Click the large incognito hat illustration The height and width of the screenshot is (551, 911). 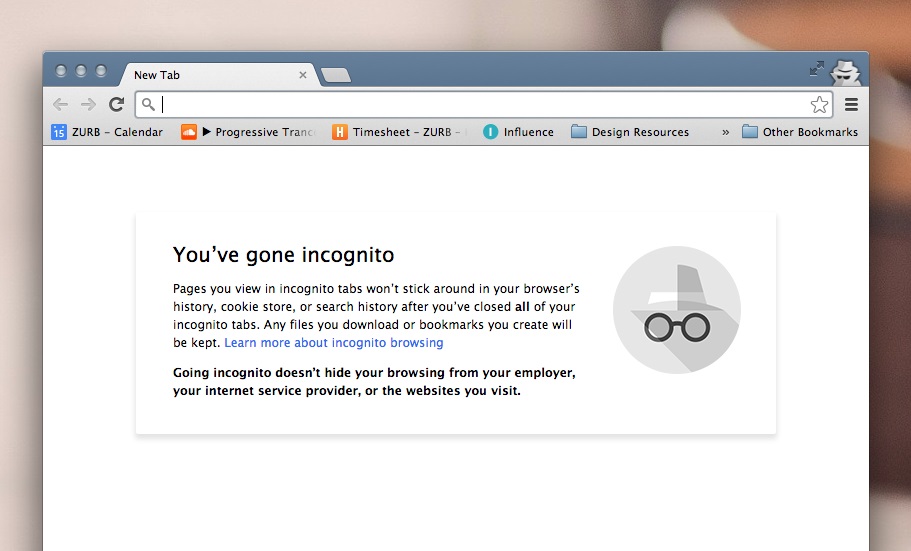[677, 310]
